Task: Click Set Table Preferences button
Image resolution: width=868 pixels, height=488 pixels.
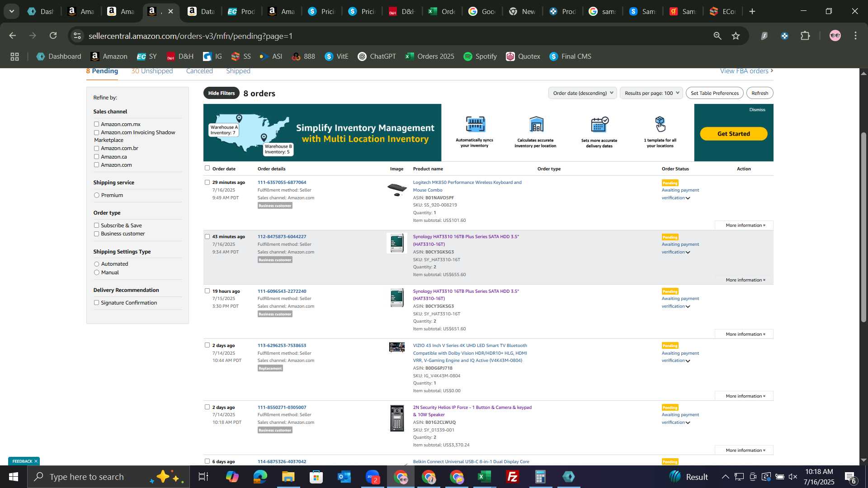Action: click(715, 93)
